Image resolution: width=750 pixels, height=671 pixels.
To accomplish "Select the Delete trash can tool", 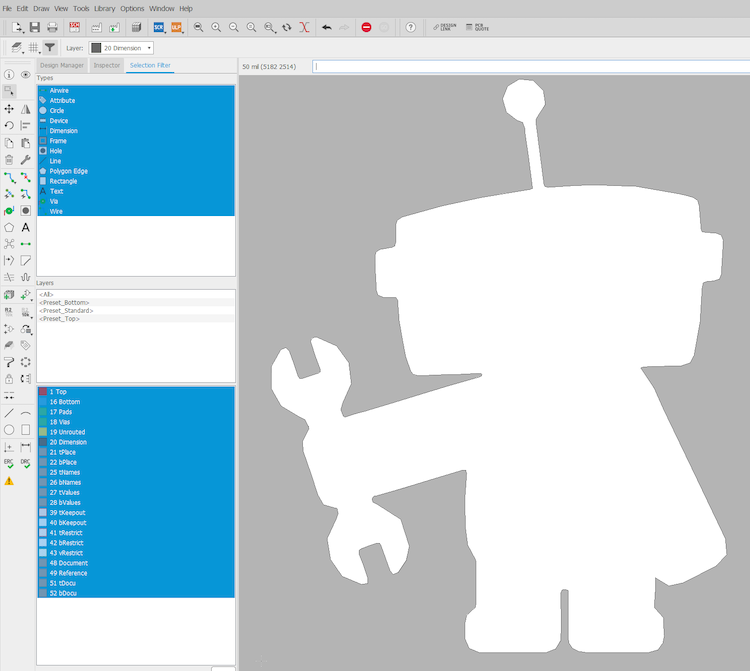I will pos(9,159).
